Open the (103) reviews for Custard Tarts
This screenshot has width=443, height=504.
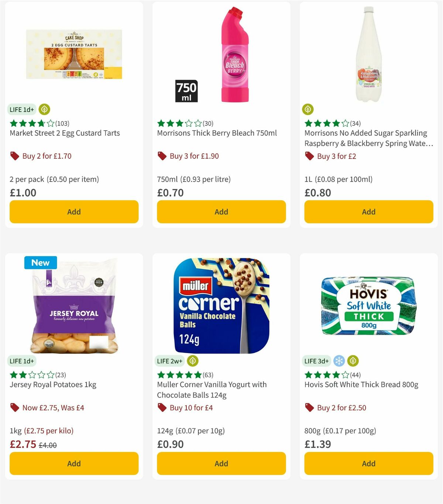click(x=62, y=123)
